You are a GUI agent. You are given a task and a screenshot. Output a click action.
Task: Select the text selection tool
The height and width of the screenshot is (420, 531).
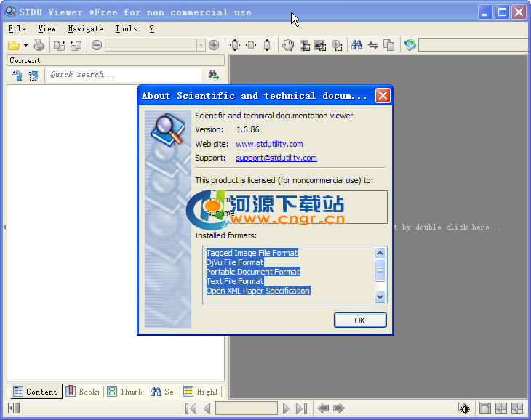(305, 45)
